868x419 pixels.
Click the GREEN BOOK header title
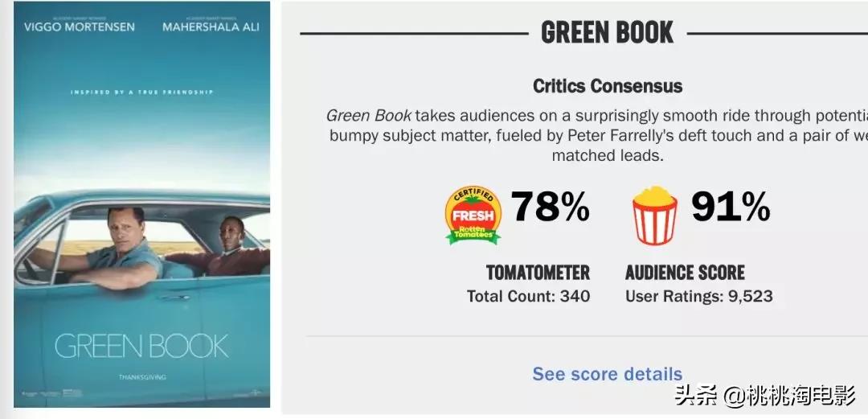[x=607, y=32]
